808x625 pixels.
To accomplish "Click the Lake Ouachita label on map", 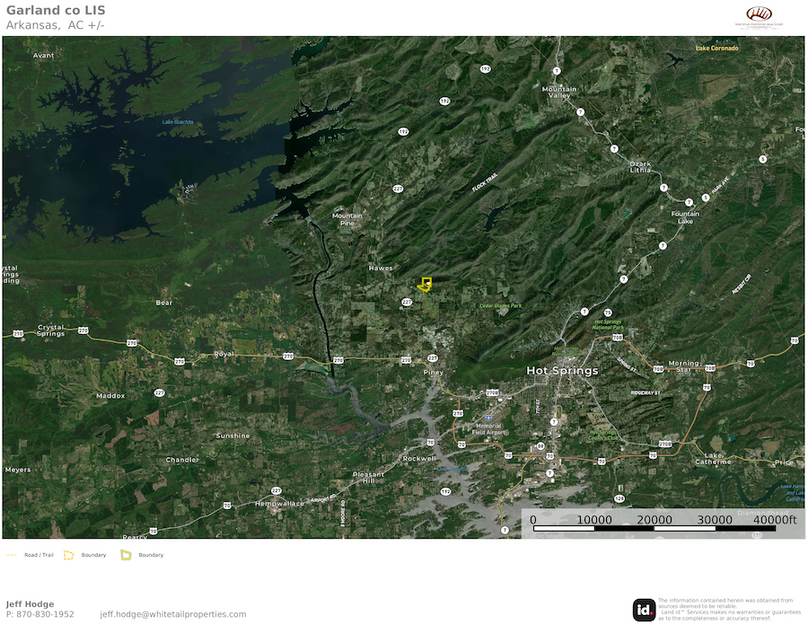I will [x=177, y=122].
